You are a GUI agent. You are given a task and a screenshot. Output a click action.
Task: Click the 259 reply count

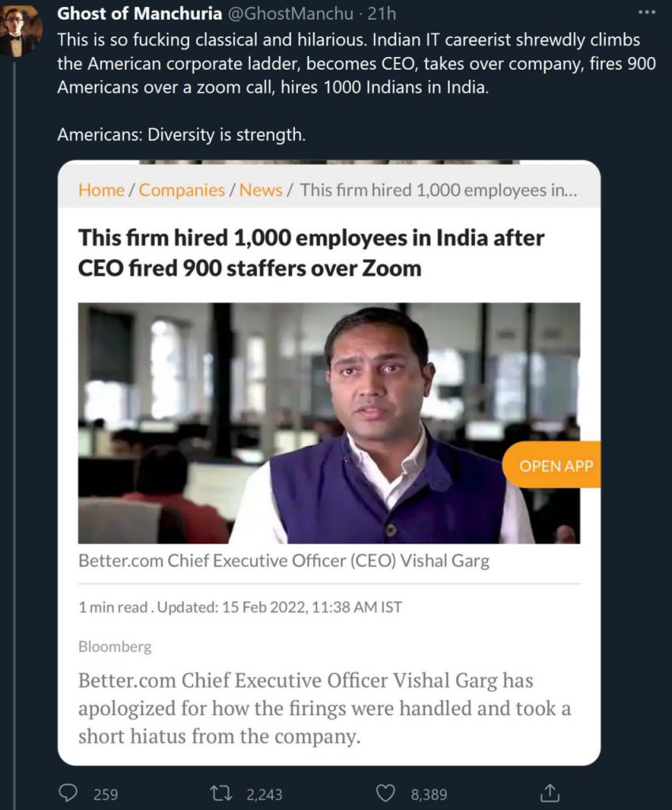point(105,794)
